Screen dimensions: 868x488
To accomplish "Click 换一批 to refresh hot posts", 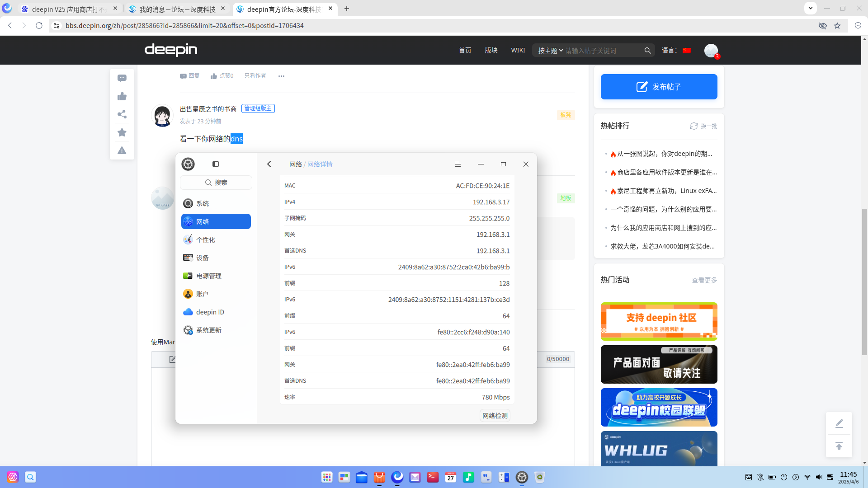I will 703,126.
